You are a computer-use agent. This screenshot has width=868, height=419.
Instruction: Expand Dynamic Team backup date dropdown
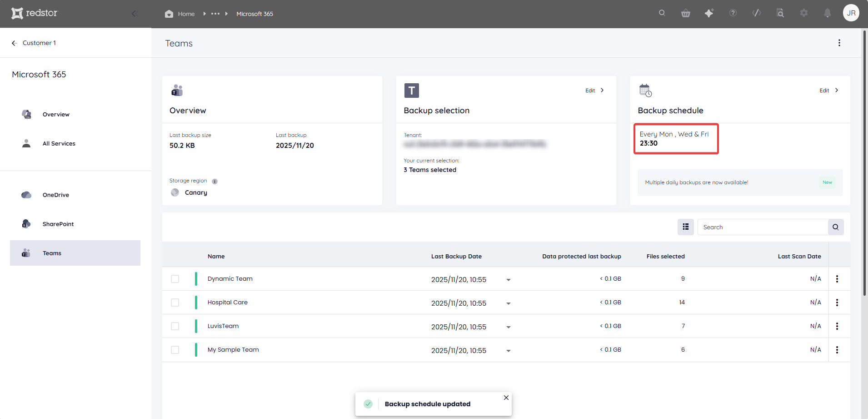click(x=509, y=280)
